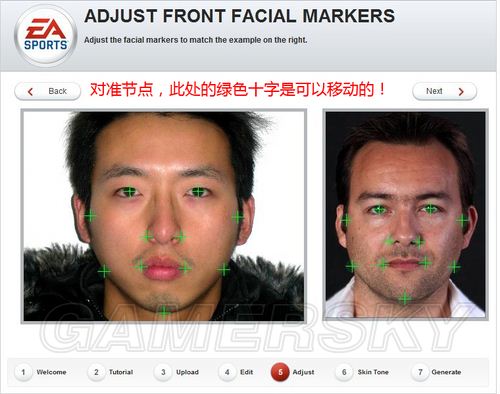Select the right mouth corner marker on the uploaded photo
500x394 pixels.
click(x=185, y=268)
